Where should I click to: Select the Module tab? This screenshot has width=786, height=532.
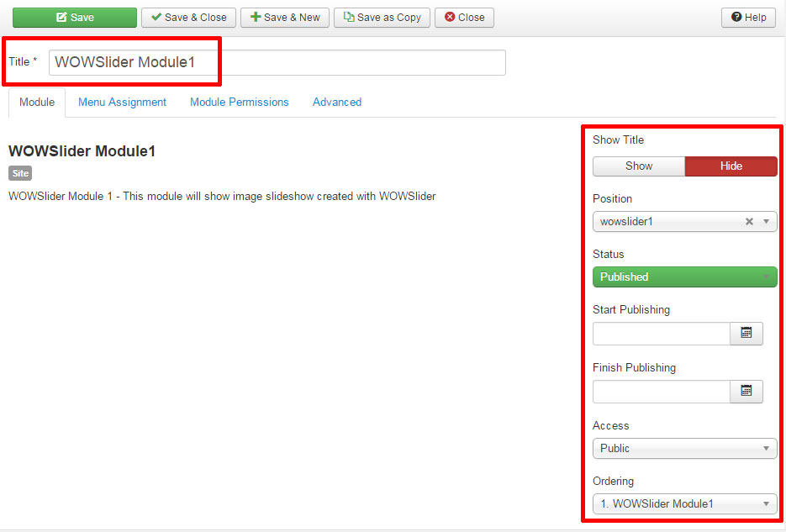[x=37, y=103]
